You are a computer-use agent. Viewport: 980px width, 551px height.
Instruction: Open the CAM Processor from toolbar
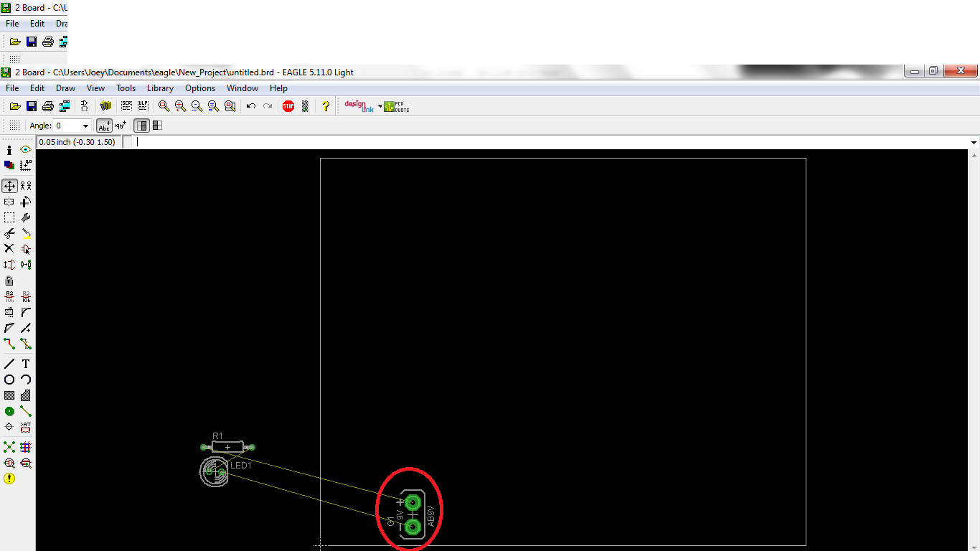(x=65, y=106)
